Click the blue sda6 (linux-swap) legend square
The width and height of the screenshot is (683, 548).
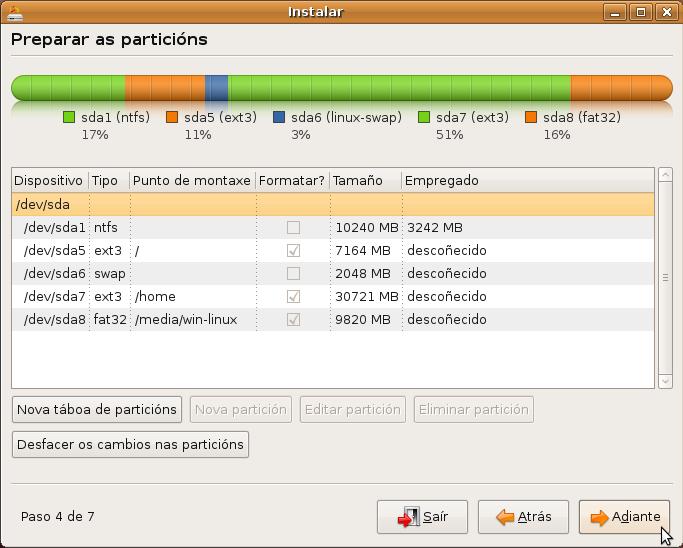coord(279,117)
